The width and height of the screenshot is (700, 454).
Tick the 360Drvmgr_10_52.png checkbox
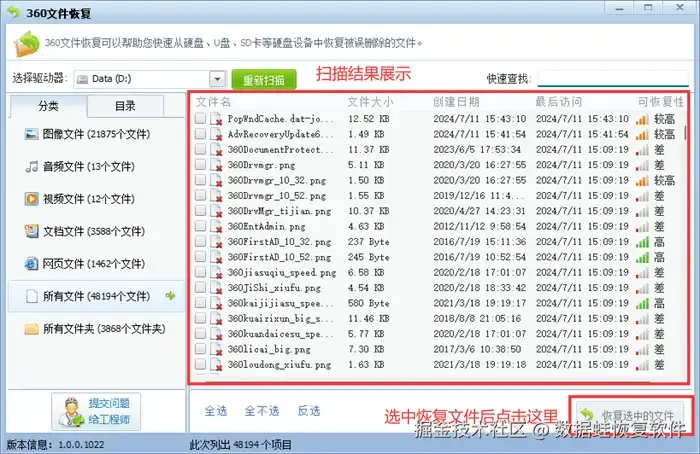coord(200,195)
